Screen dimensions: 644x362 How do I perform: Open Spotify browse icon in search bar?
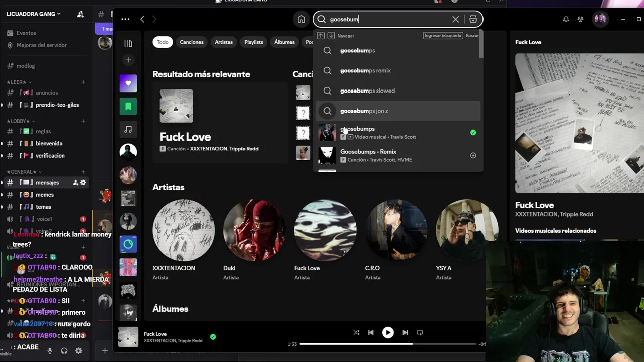473,19
